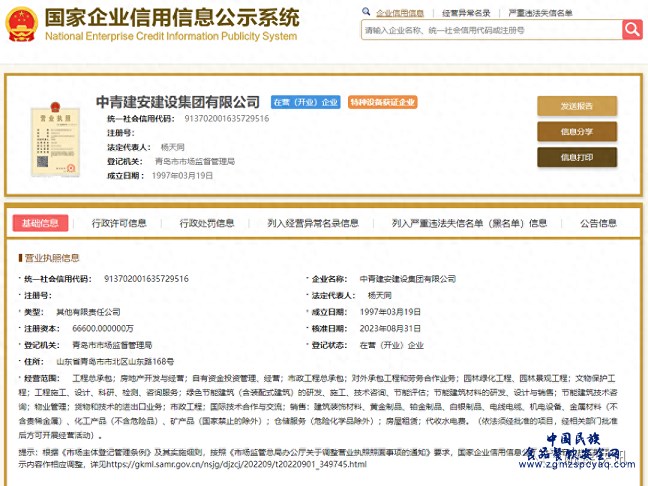Click the 企业名称 value in license info

pyautogui.click(x=407, y=279)
